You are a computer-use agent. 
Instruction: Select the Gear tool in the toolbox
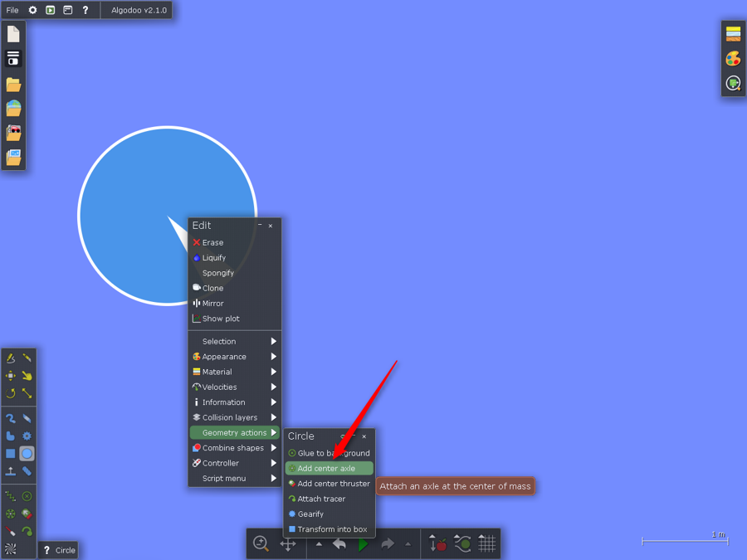click(27, 436)
